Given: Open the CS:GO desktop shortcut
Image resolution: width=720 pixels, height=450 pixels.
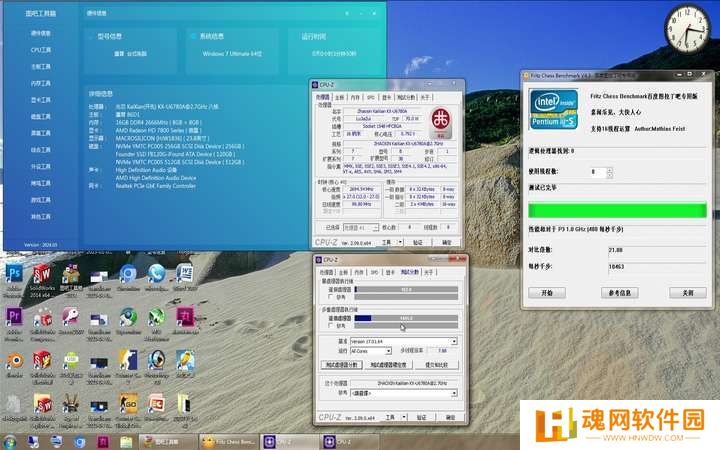Looking at the screenshot, I should coord(128,404).
